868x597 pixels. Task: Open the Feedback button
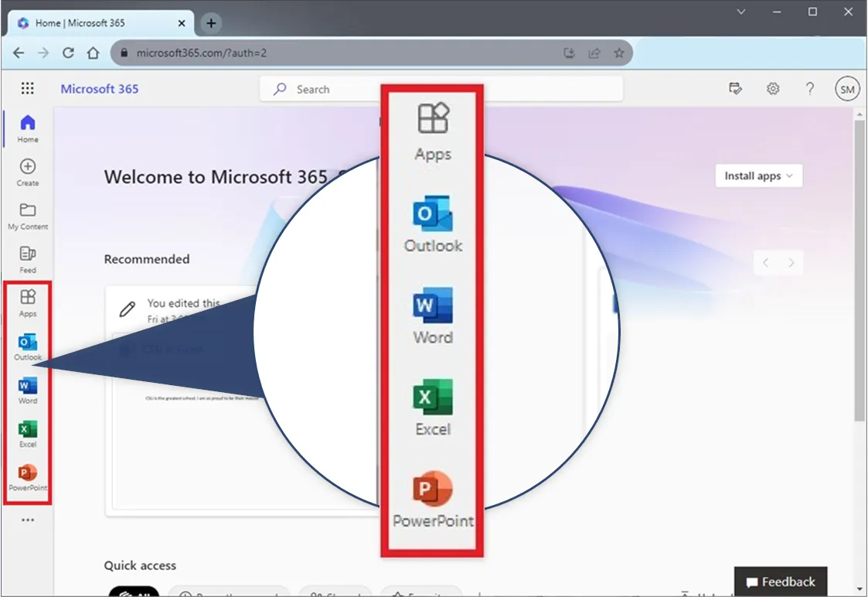[781, 582]
